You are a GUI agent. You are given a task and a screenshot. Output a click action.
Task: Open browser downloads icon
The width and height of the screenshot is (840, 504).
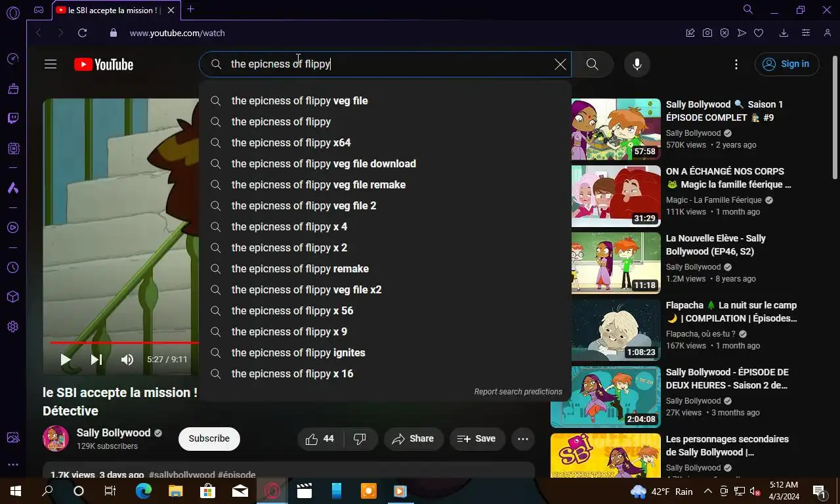point(784,33)
